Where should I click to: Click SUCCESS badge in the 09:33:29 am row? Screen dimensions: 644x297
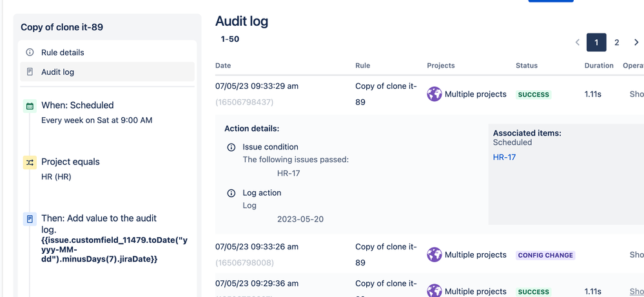pyautogui.click(x=534, y=95)
